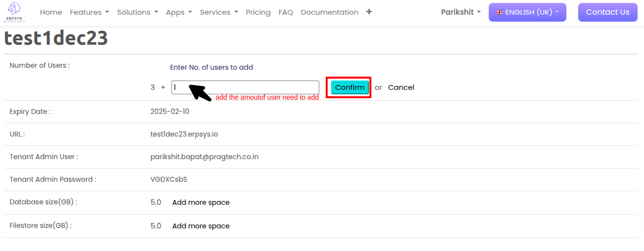The image size is (644, 251).
Task: Expand the Services dropdown
Action: pos(219,12)
